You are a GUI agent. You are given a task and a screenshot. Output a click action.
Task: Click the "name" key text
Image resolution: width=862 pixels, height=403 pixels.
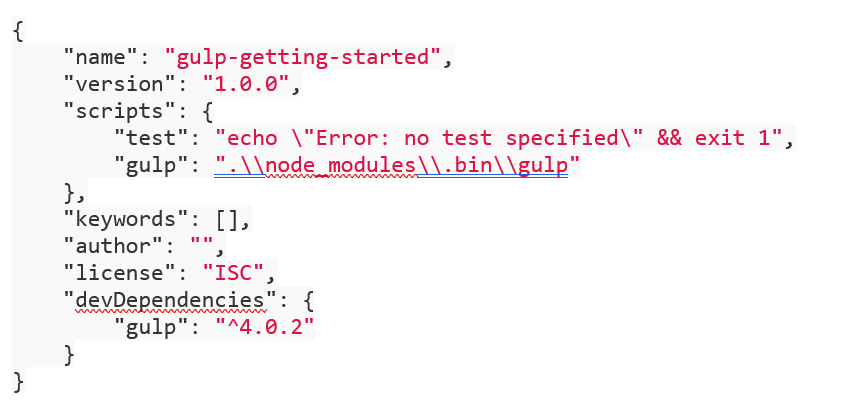(102, 57)
